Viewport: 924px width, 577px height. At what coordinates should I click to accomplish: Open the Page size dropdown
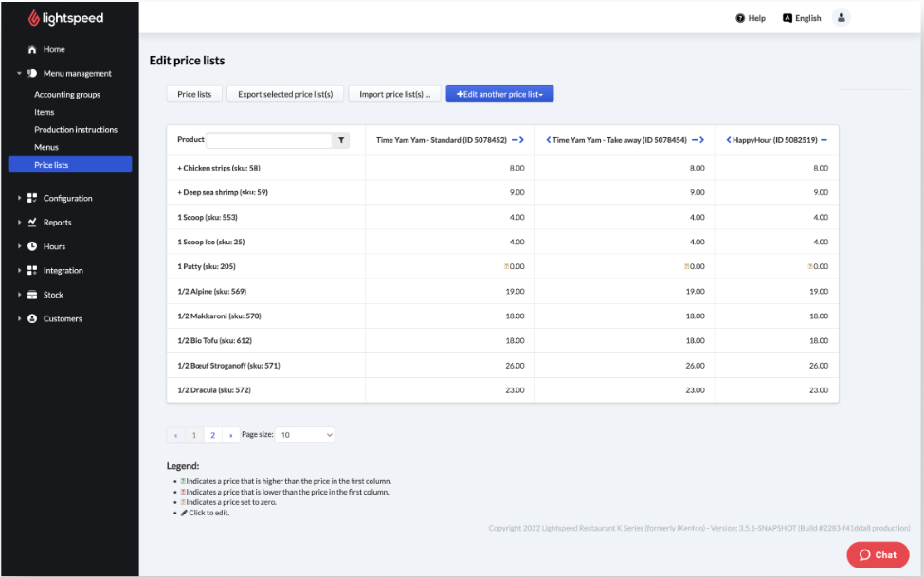click(x=305, y=435)
